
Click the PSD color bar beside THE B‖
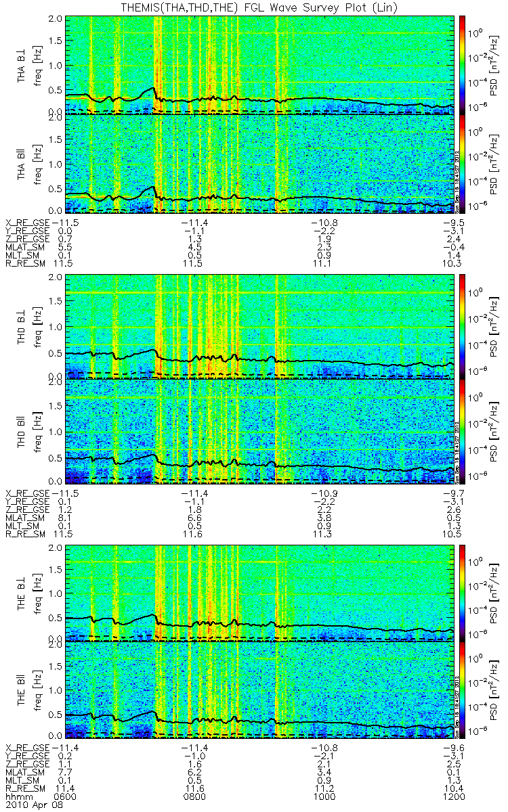[463, 689]
